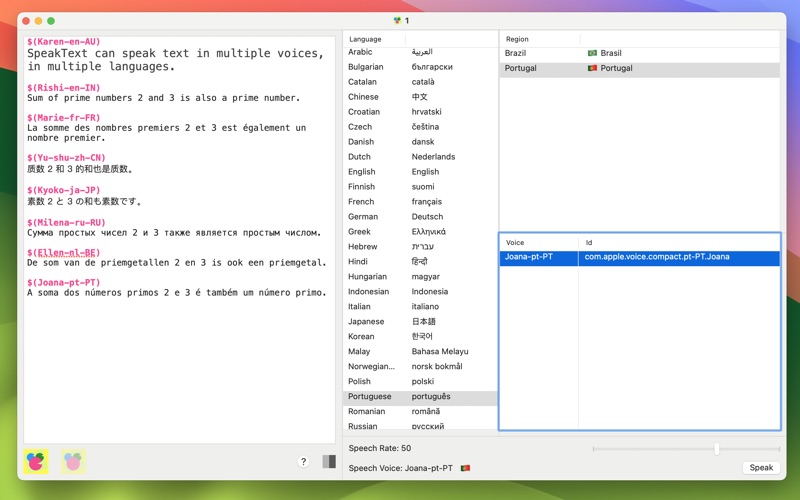The image size is (800, 500).
Task: Click the com.apple.voice.compact.pt-PT.Joana id cell
Action: click(x=657, y=257)
